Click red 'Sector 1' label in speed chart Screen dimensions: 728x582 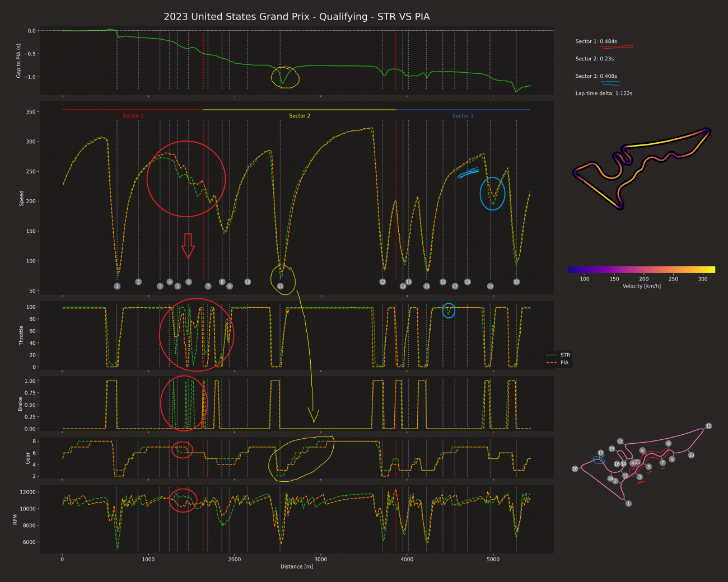point(133,116)
